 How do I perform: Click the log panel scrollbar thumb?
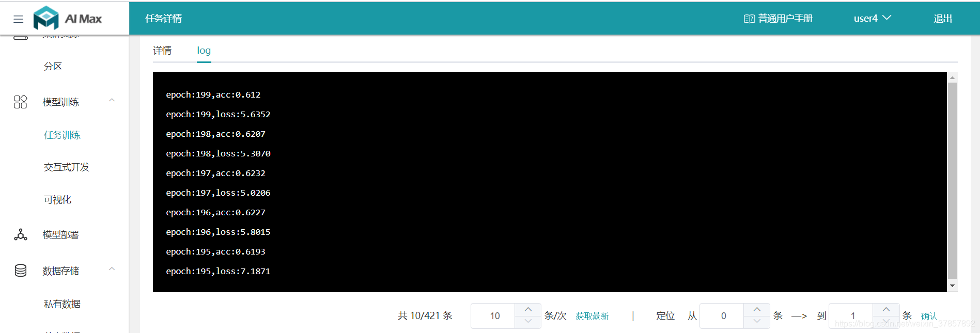pos(952,181)
